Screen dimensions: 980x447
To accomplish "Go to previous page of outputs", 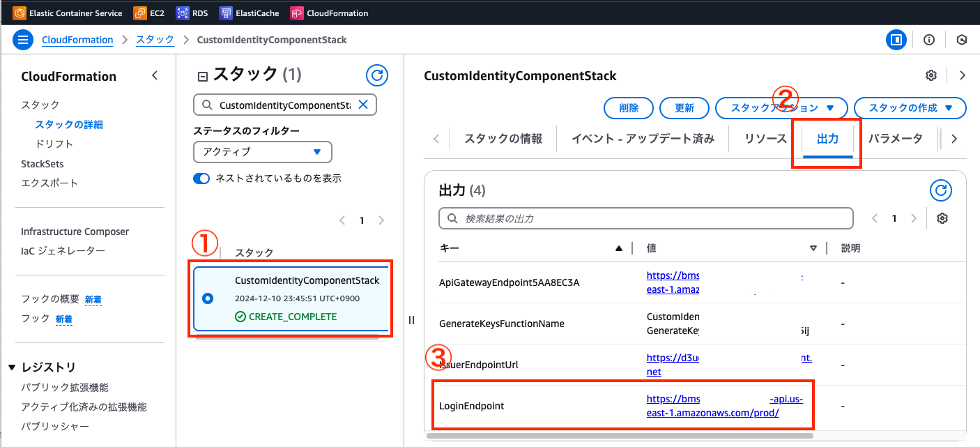I will point(875,218).
